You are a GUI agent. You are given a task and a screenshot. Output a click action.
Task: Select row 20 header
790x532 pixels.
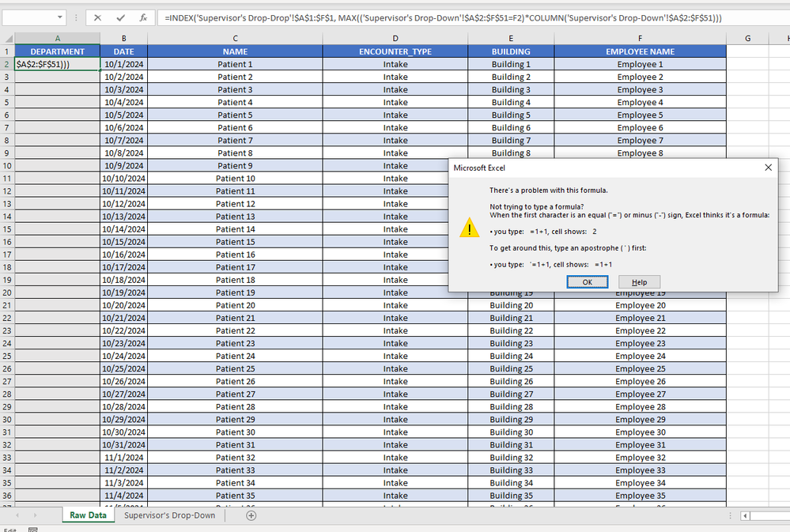(x=7, y=292)
